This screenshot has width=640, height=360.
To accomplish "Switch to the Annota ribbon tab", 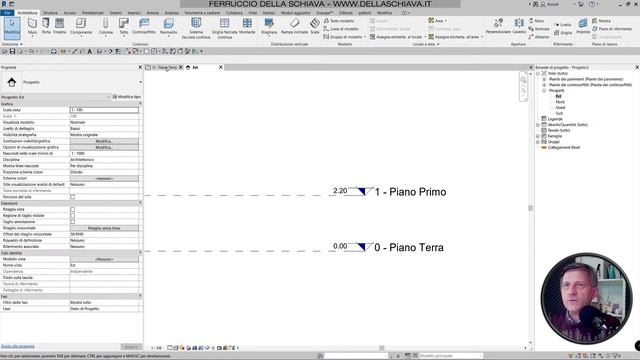I will [x=153, y=13].
